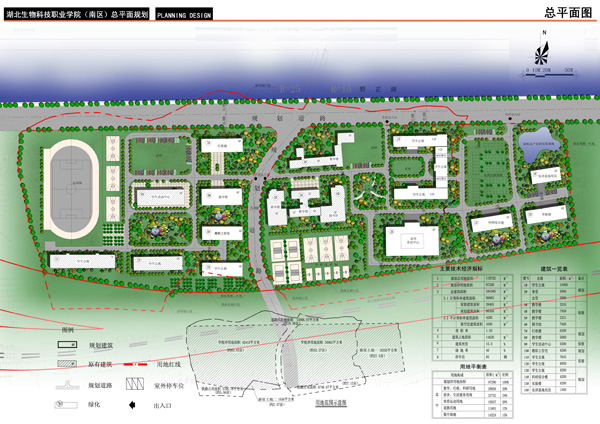Click the 总平面图 heading at top right
Image resolution: width=600 pixels, height=424 pixels.
565,13
